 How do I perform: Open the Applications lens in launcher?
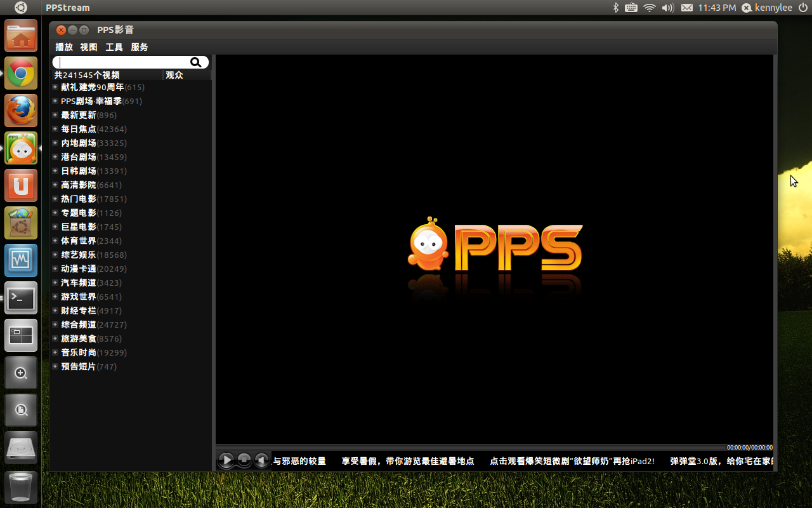point(21,373)
